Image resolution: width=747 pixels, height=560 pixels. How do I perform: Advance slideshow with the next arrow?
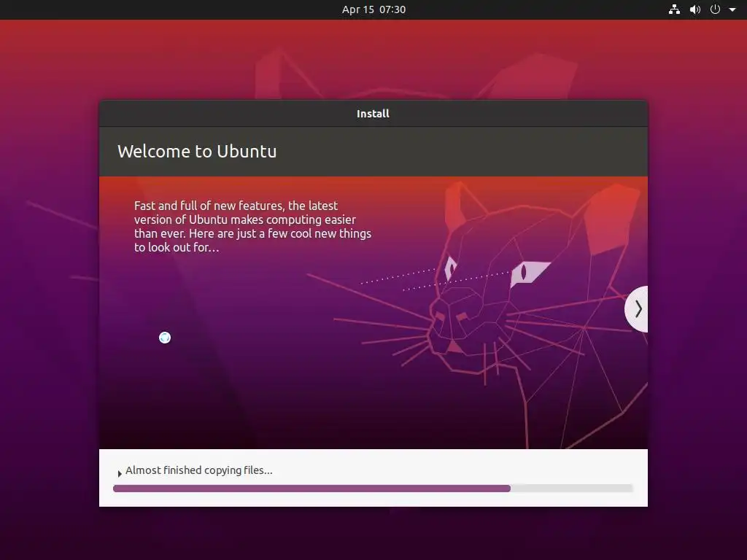click(637, 309)
